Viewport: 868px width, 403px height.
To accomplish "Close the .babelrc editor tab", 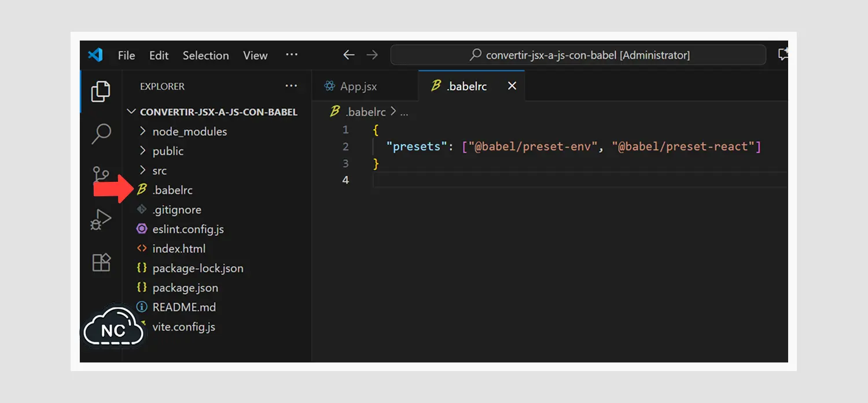I will click(512, 86).
